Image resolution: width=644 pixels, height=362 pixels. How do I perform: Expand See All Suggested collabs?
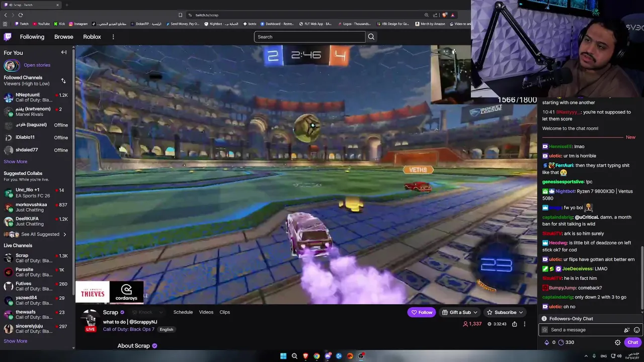[35, 234]
